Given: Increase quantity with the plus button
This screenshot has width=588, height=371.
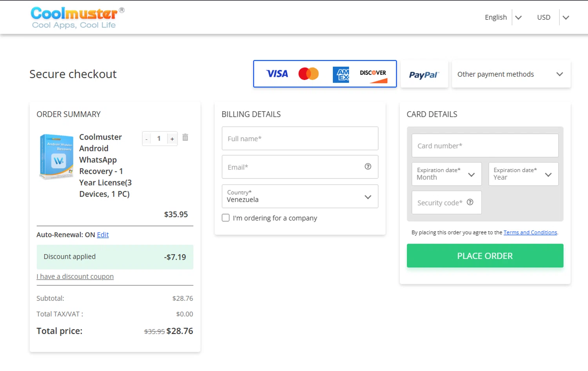Looking at the screenshot, I should pyautogui.click(x=172, y=139).
